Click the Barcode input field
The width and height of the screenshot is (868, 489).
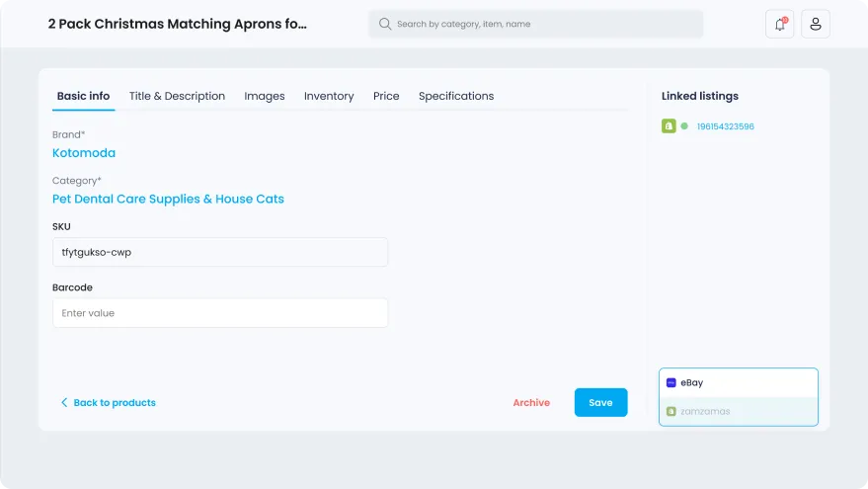coord(220,313)
